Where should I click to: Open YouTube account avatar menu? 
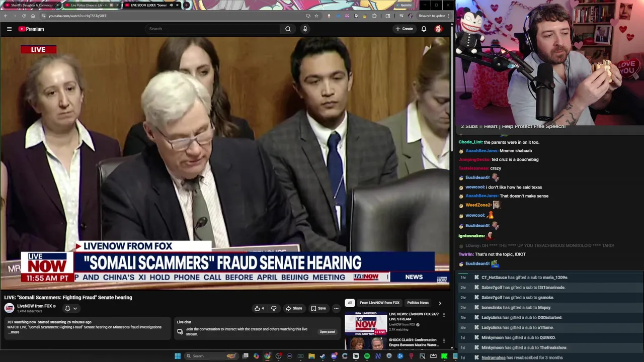438,29
